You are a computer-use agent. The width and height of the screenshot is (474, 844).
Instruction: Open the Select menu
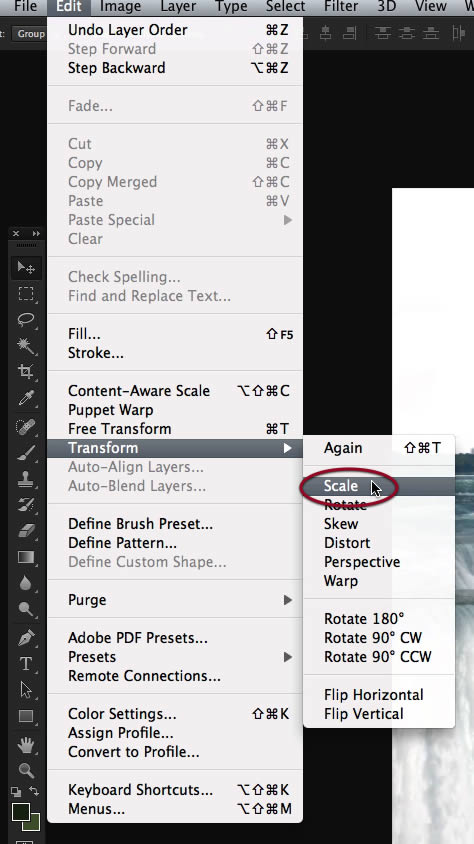click(x=286, y=6)
